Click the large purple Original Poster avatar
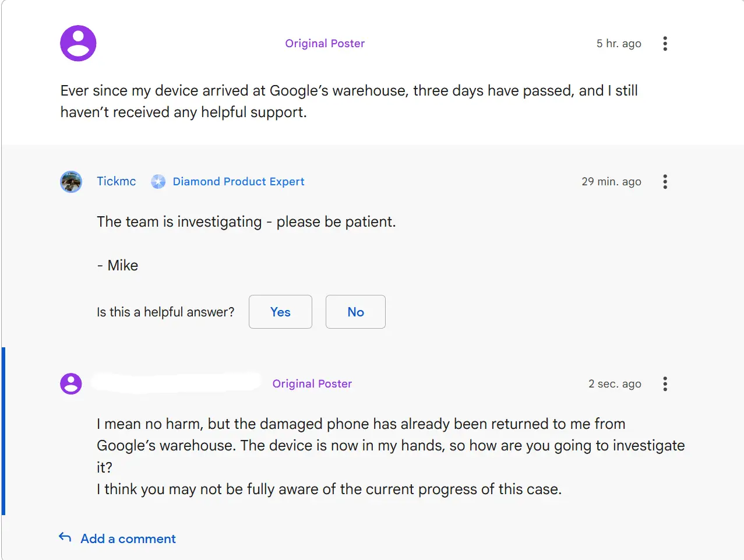Viewport: 744px width, 560px height. coord(78,43)
